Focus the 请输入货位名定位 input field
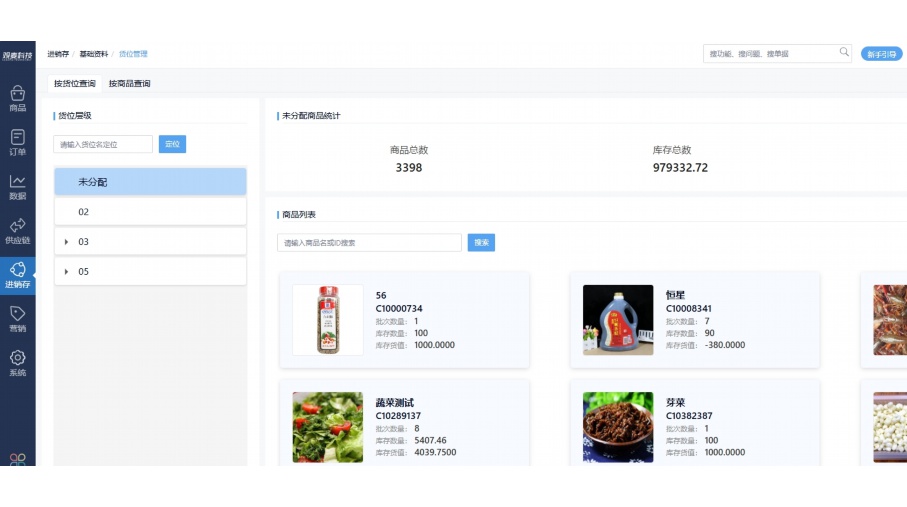This screenshot has height=507, width=907. click(x=103, y=145)
